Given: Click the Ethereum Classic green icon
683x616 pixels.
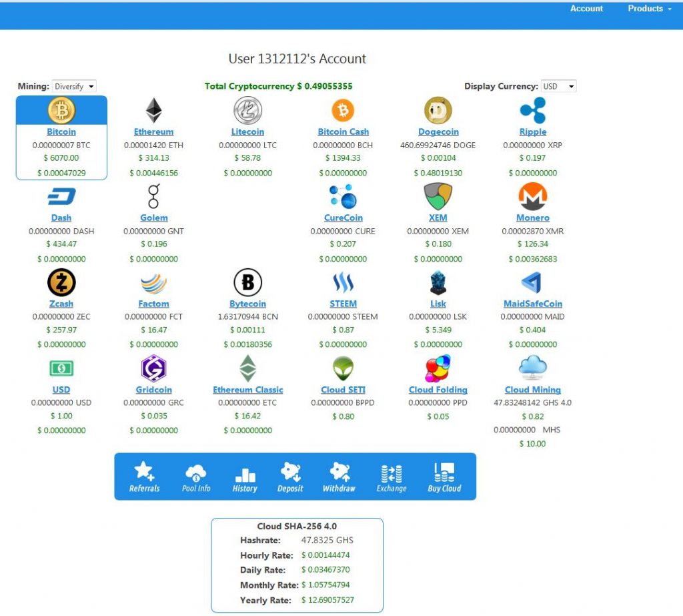Looking at the screenshot, I should pyautogui.click(x=248, y=368).
